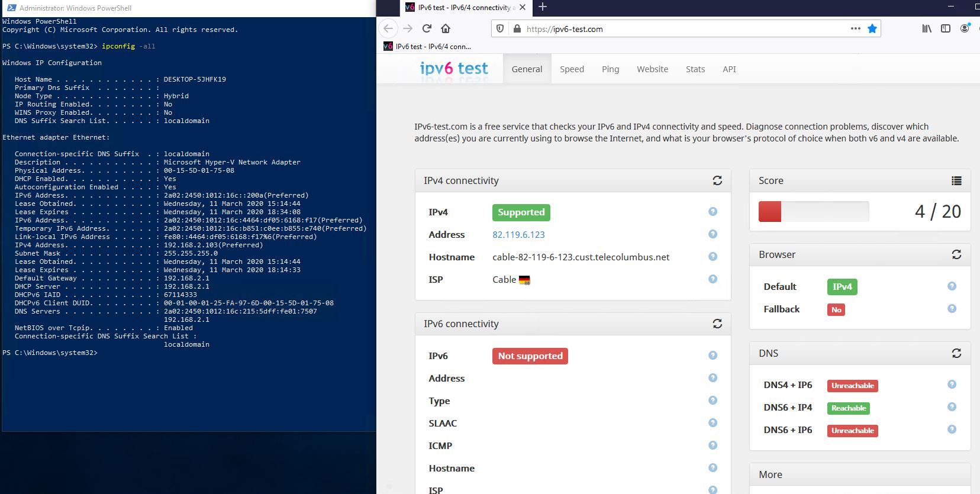Image resolution: width=980 pixels, height=494 pixels.
Task: Click the green Supported badge
Action: (521, 212)
